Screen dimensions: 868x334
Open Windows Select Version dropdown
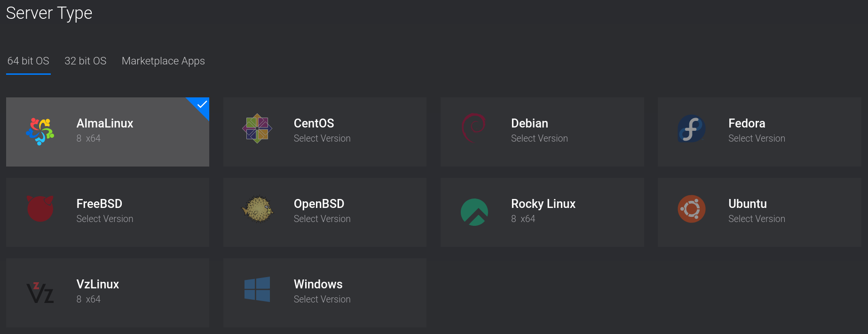(322, 299)
